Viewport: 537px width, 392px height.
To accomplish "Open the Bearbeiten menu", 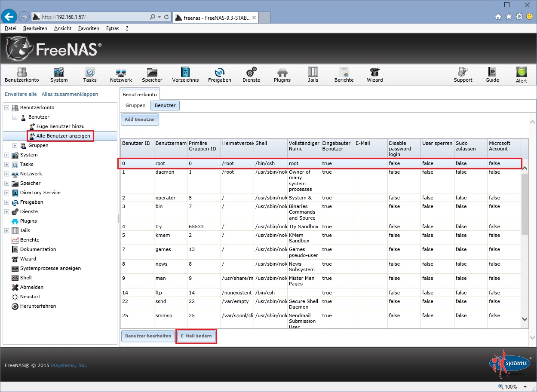I will click(35, 28).
